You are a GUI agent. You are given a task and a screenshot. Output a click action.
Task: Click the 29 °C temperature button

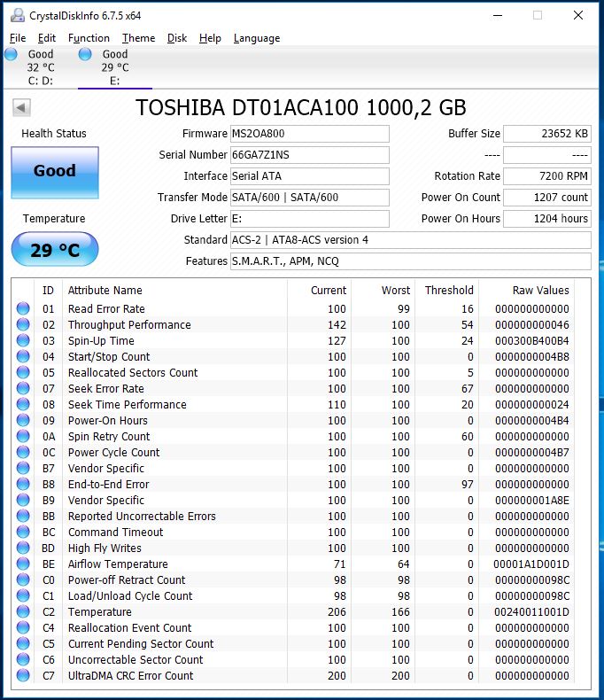click(55, 249)
